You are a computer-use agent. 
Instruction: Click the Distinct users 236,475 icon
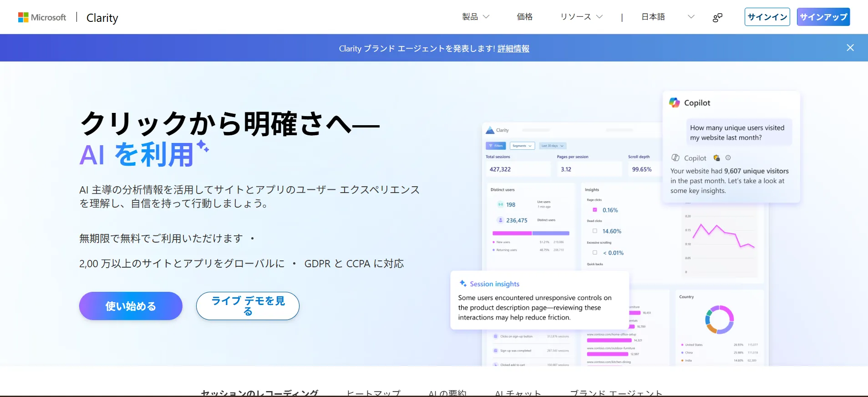click(x=500, y=220)
